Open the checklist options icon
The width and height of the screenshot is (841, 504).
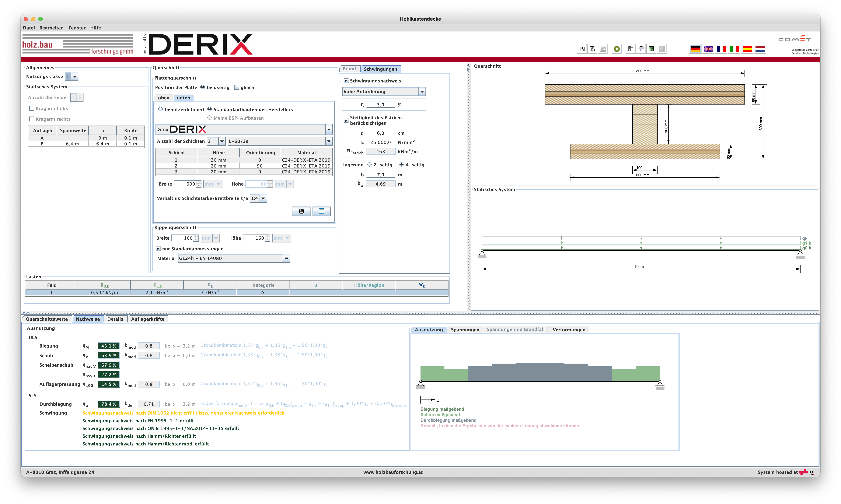[630, 49]
